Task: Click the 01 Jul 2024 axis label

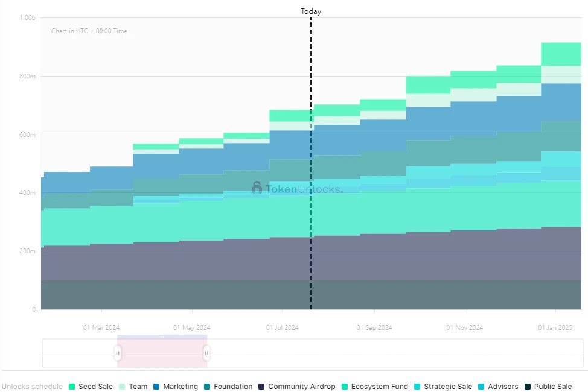Action: [x=282, y=327]
